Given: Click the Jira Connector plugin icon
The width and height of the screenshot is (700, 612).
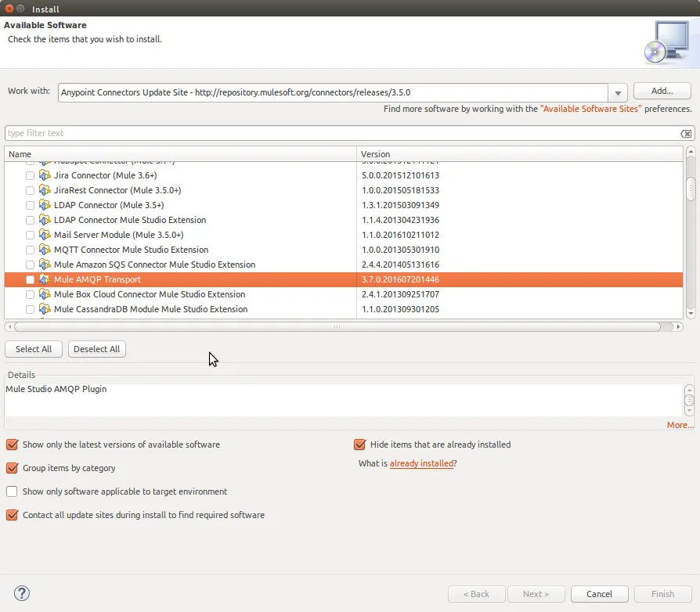Looking at the screenshot, I should click(x=45, y=175).
